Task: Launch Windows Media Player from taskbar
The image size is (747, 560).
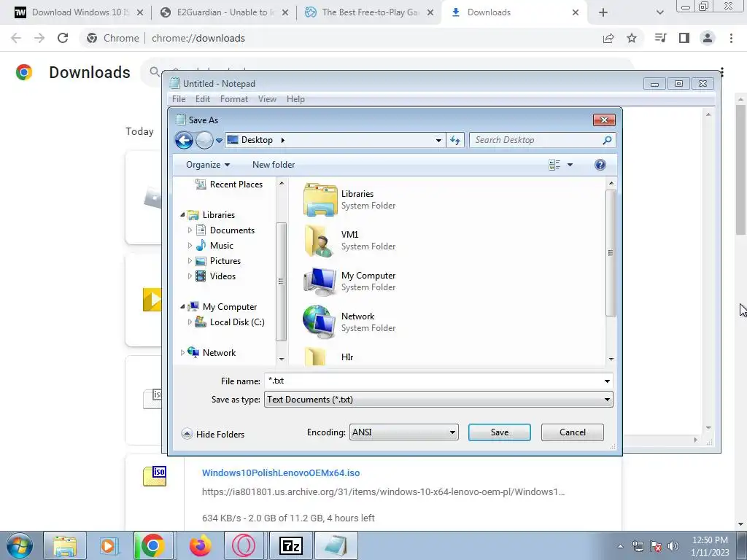Action: pyautogui.click(x=109, y=545)
